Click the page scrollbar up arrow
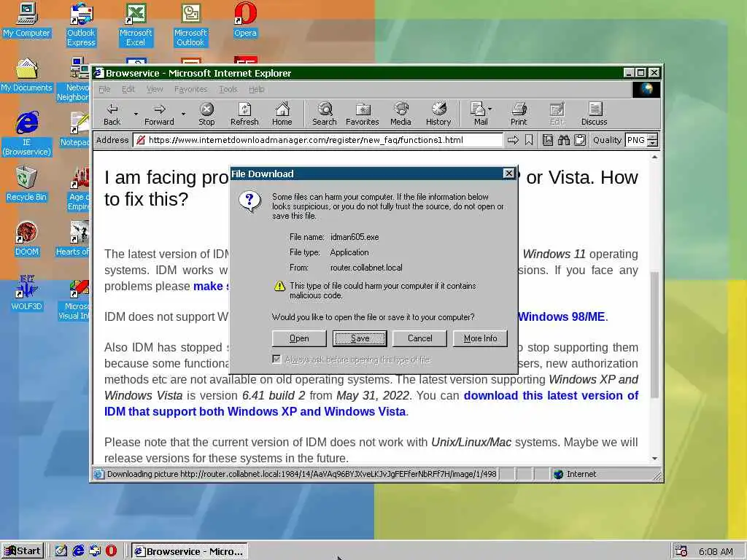 pyautogui.click(x=654, y=157)
